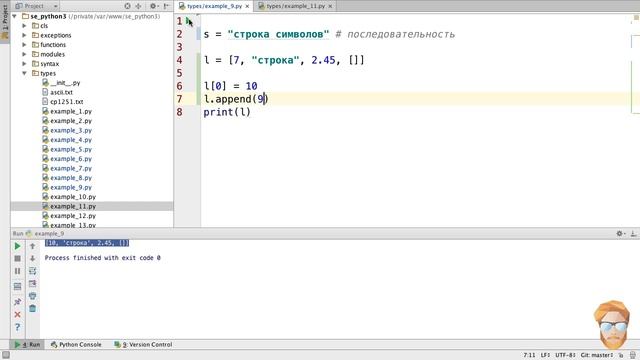Screen dimensions: 640x360
Task: Print the console output with printer icon
Action: [33, 296]
